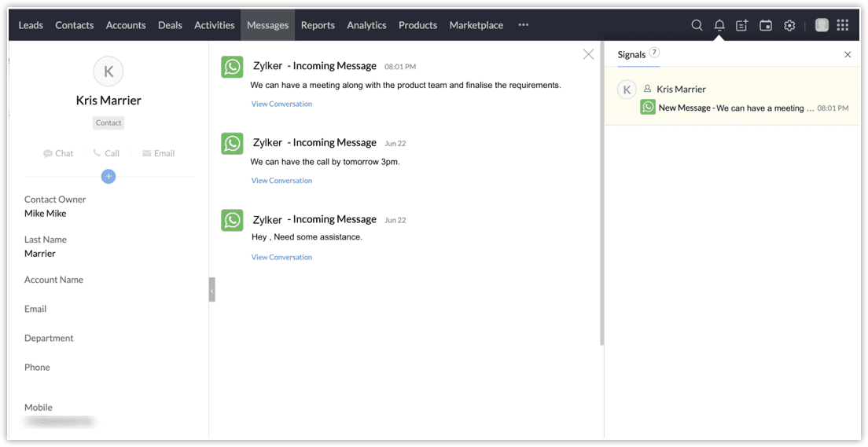
Task: Click the Call button for Kris Marrier
Action: coord(106,153)
